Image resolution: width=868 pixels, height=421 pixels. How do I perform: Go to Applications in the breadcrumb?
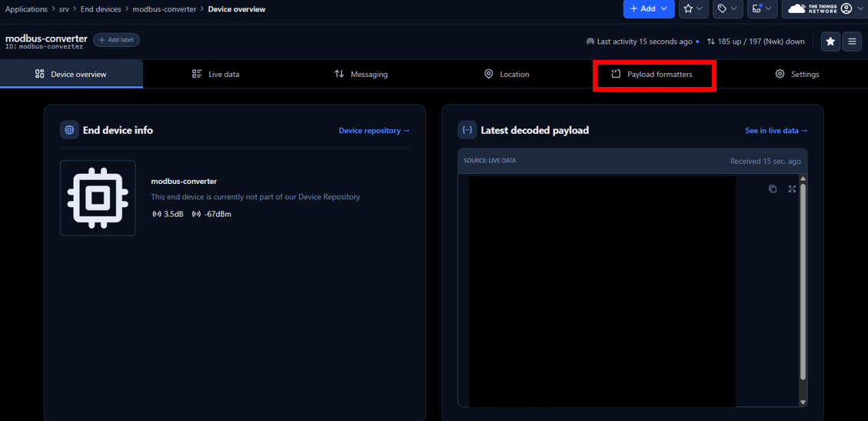click(26, 9)
